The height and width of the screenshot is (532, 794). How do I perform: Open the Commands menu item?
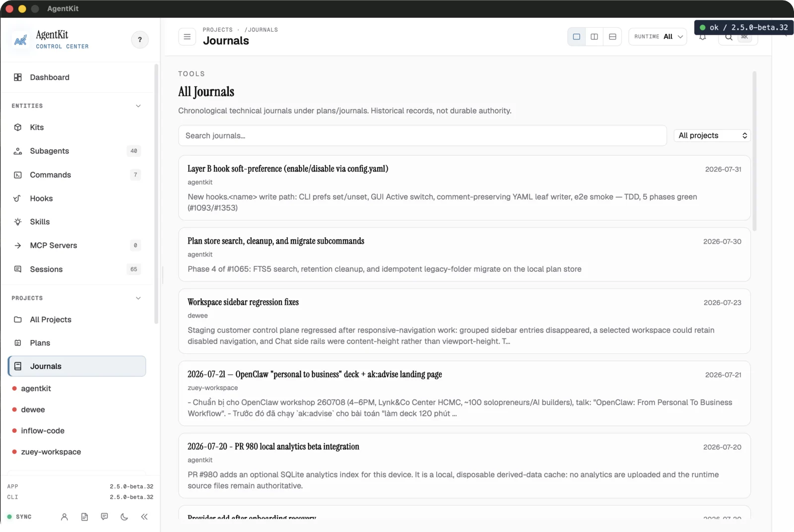tap(77, 175)
